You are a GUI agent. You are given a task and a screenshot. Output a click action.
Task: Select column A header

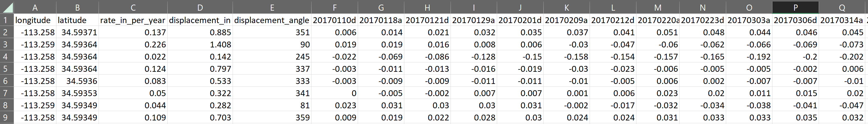tap(35, 7)
